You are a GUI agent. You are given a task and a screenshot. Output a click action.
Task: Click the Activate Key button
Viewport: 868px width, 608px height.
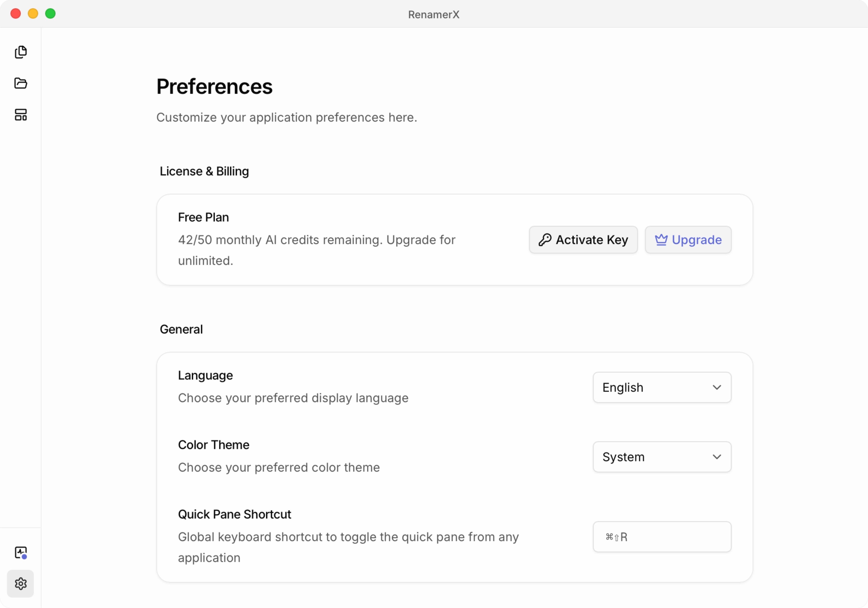pyautogui.click(x=583, y=240)
